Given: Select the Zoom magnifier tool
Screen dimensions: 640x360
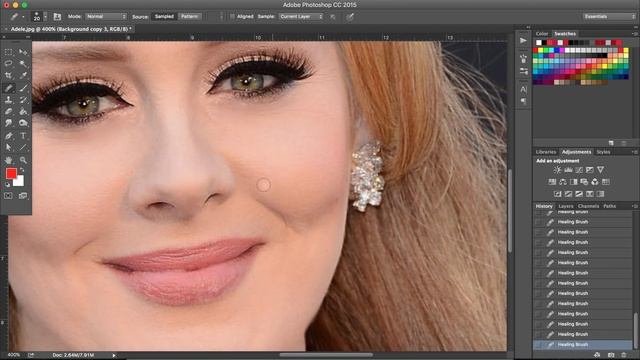Looking at the screenshot, I should click(x=23, y=160).
